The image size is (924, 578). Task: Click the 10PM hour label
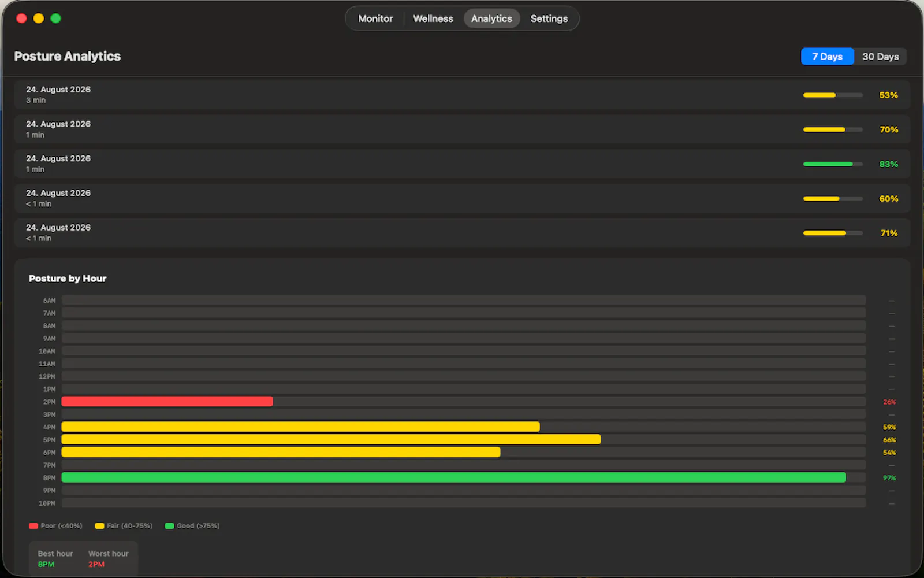[x=47, y=503]
